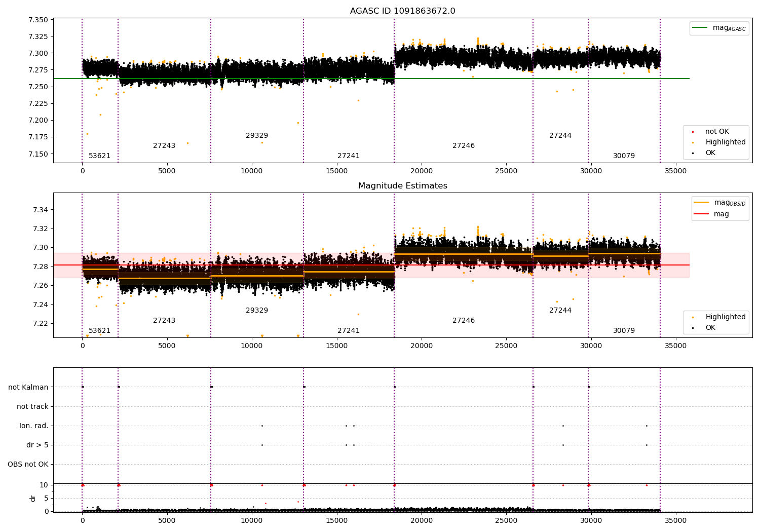Viewport: 760px width, 532px height.
Task: Click the 7.28 y-tick in middle plot
Action: click(40, 267)
